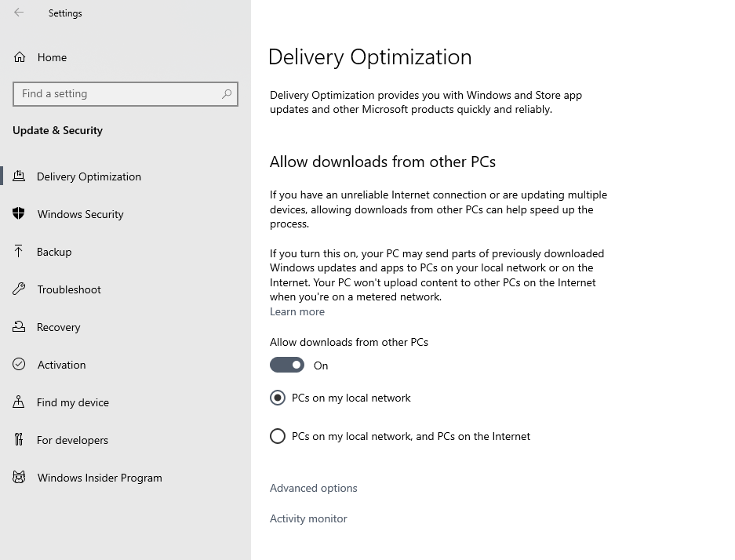The width and height of the screenshot is (735, 560).
Task: Click the Home house icon
Action: pyautogui.click(x=20, y=57)
